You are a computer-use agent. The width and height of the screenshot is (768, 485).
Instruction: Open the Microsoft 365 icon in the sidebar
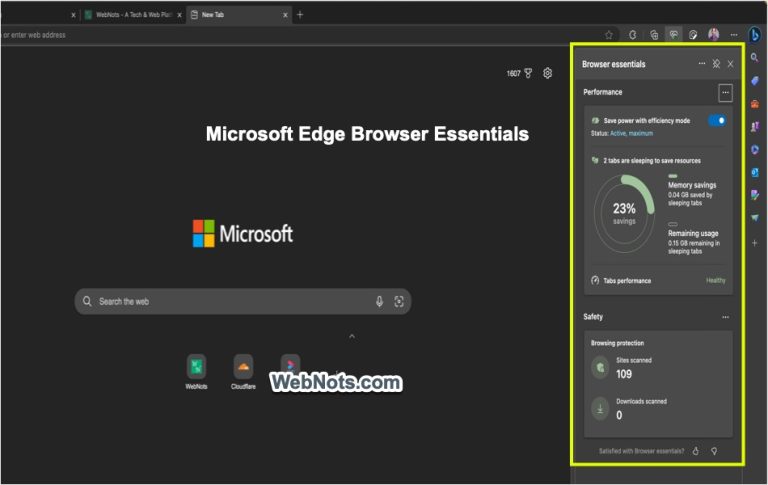coord(755,149)
